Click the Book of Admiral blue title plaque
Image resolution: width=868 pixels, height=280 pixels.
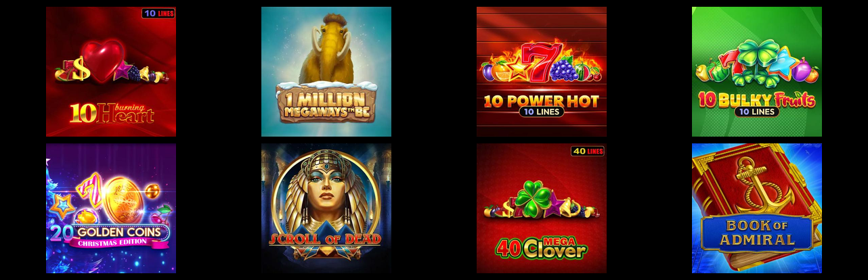click(757, 233)
